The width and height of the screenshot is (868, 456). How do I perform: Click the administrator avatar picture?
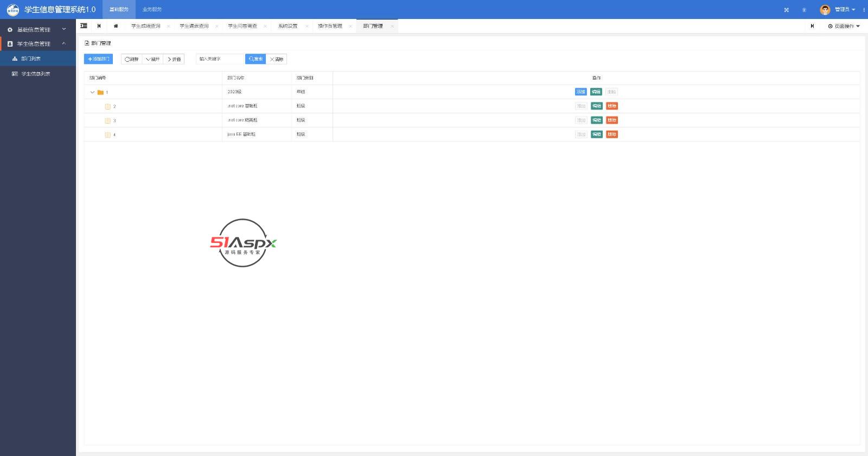[x=825, y=10]
